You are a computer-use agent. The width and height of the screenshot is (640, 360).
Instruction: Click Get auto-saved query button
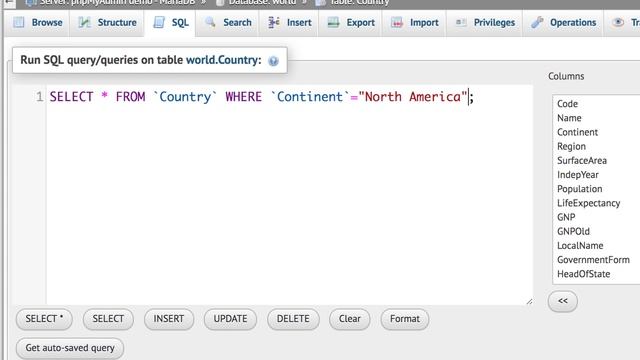tap(70, 348)
